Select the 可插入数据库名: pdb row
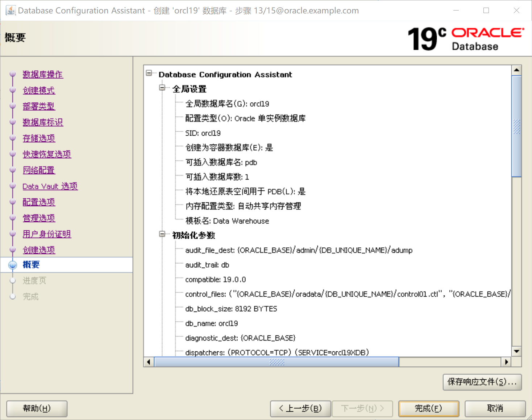This screenshot has width=532, height=420. [221, 162]
